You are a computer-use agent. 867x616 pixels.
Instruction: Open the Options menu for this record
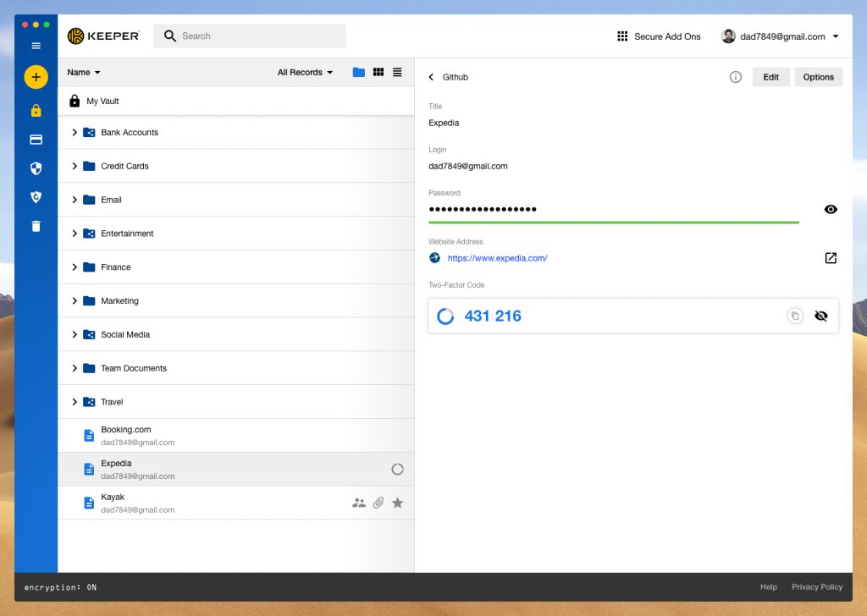818,76
